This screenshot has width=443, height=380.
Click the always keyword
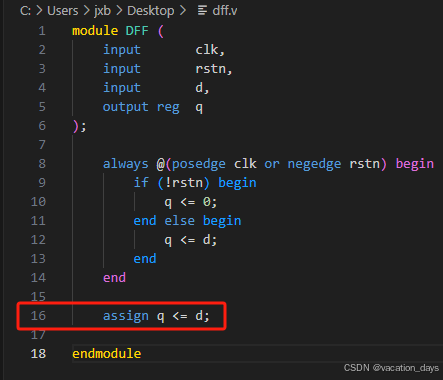point(126,164)
